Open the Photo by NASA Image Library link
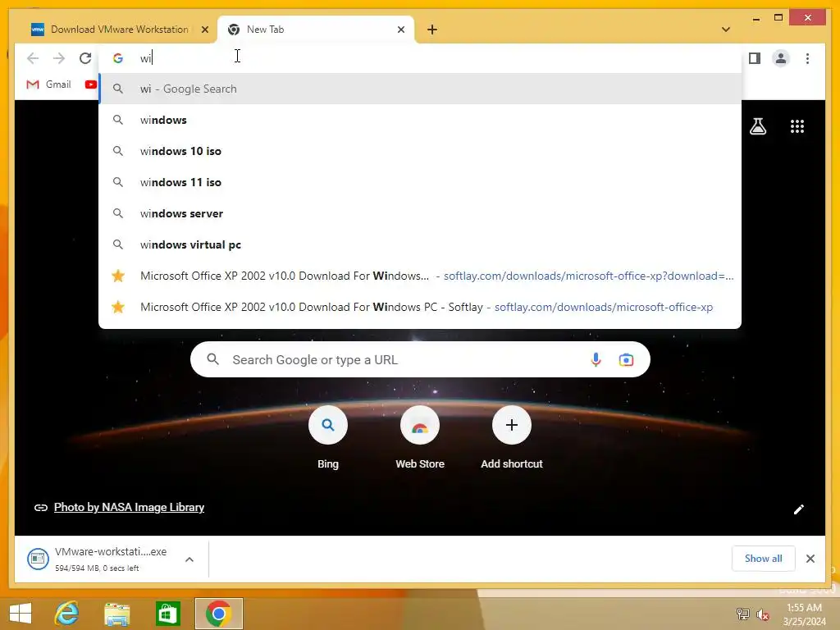840x630 pixels. [129, 507]
